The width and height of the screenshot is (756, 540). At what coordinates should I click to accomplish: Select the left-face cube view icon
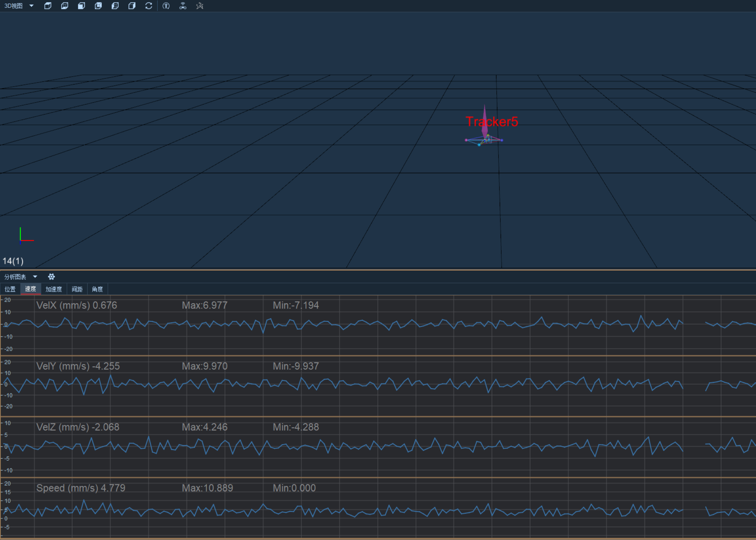[x=115, y=6]
